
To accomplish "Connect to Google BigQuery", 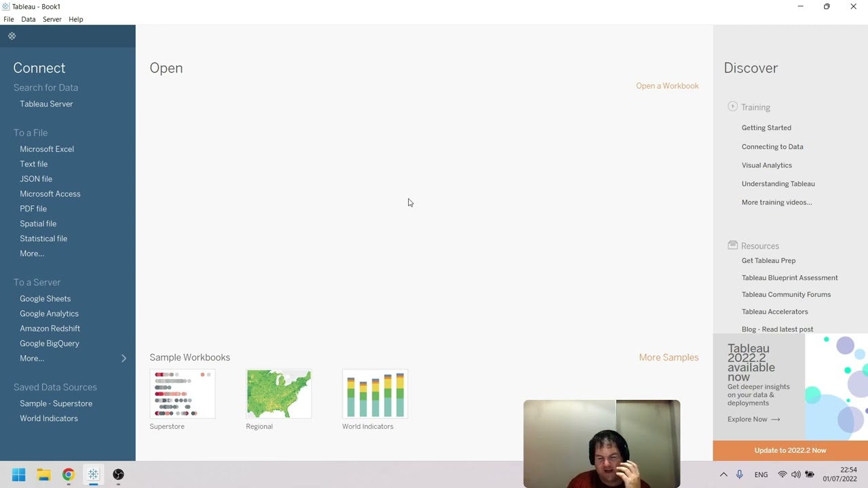I will [x=50, y=344].
